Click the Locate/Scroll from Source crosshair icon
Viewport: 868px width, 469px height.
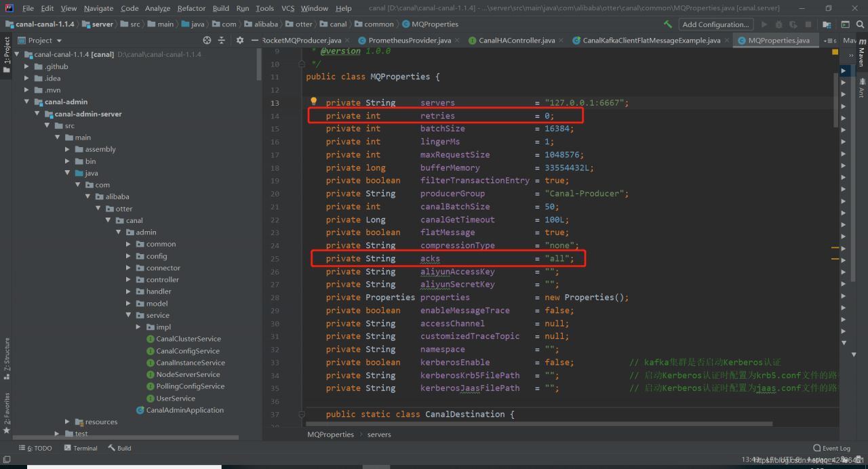tap(207, 41)
